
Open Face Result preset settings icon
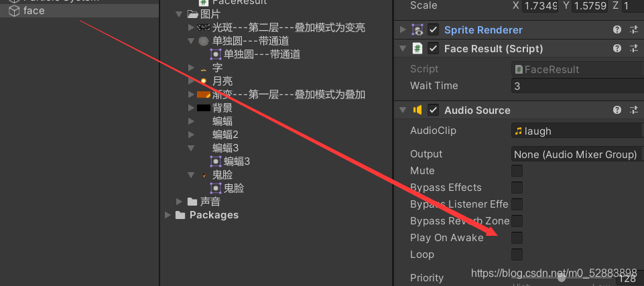coord(634,48)
